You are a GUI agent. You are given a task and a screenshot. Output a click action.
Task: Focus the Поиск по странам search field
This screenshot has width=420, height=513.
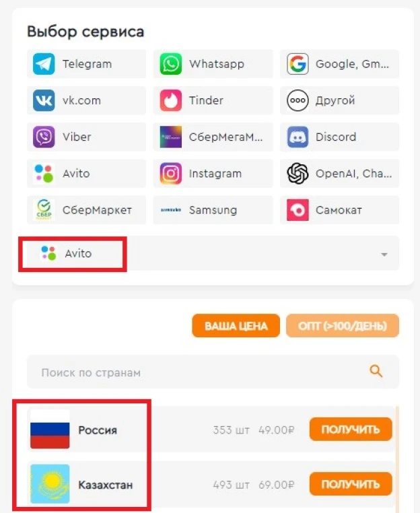point(213,372)
